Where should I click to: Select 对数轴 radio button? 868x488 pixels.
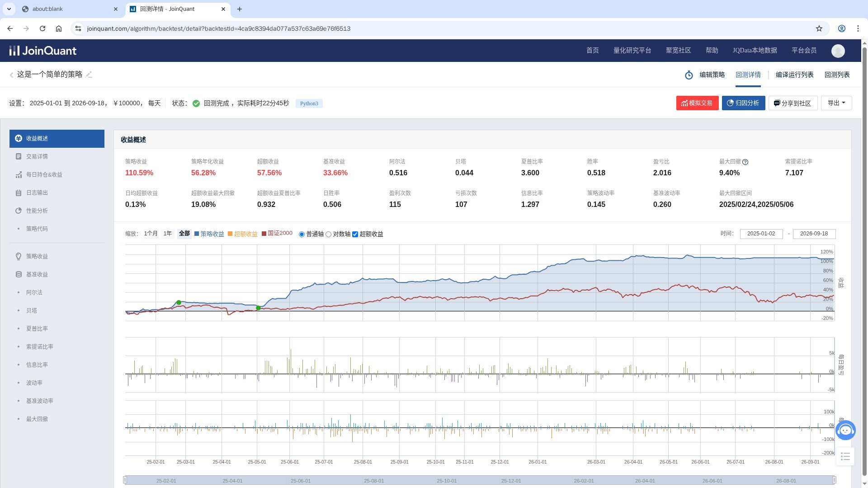[x=328, y=235]
